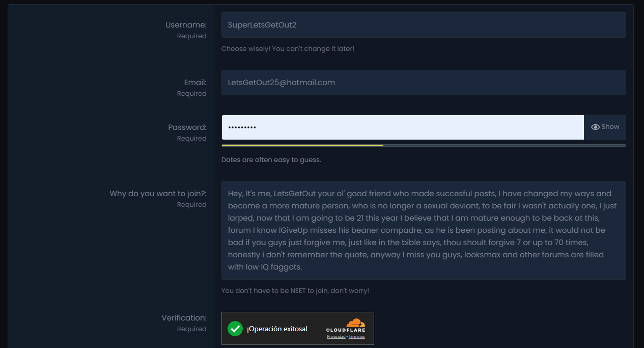Viewport: 644px width, 348px height.
Task: Click the 'Why do you want to join?:' label
Action: tap(158, 194)
